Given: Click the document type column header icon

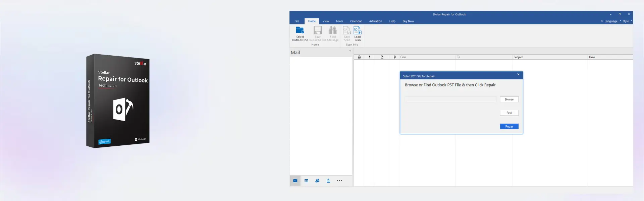Looking at the screenshot, I should (382, 57).
